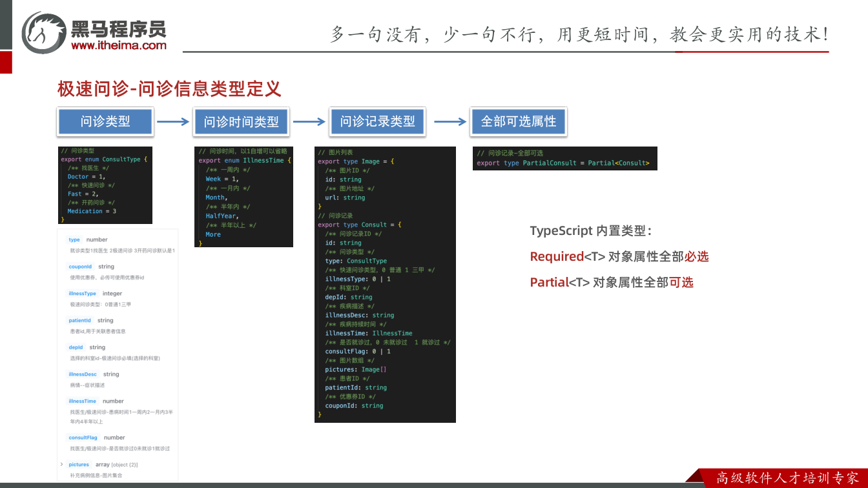The width and height of the screenshot is (868, 488).
Task: Click the 'Required<T> 对象属性全部必选' line
Action: click(x=619, y=256)
